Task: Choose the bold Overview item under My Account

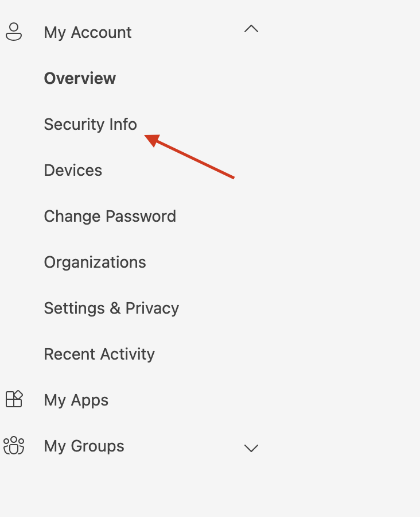Action: [x=80, y=79]
